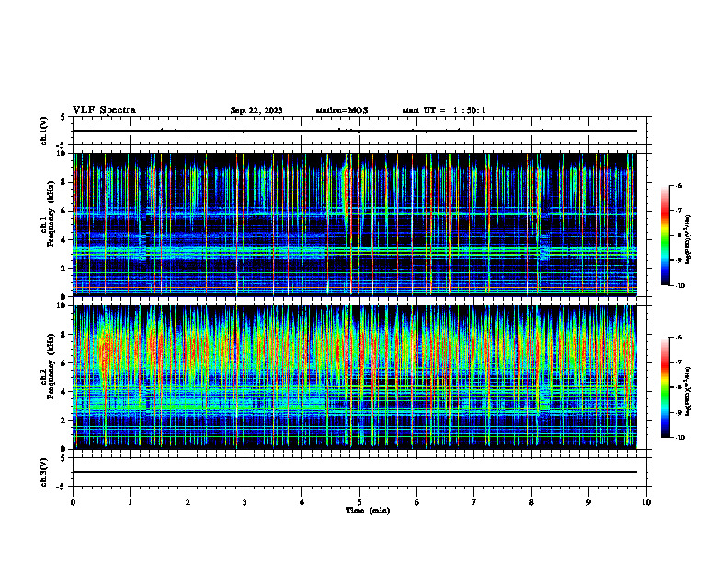The image size is (728, 563).
Task: Click the "station=MOS" label
Action: 342,110
